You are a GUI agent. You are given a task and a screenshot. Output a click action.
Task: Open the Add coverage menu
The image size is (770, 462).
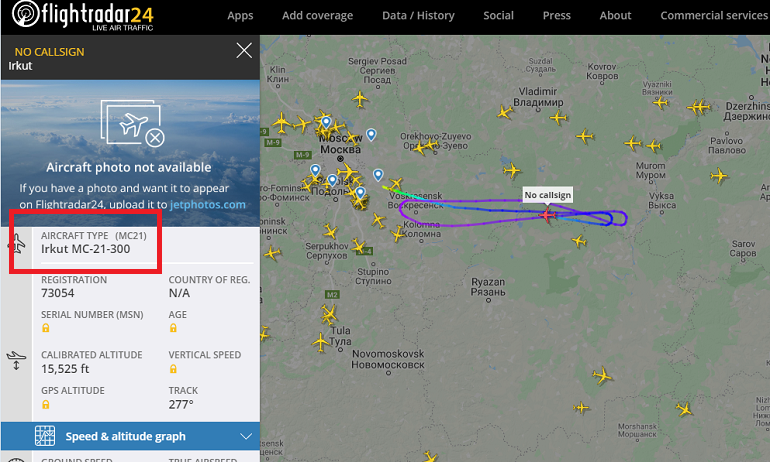pos(317,16)
